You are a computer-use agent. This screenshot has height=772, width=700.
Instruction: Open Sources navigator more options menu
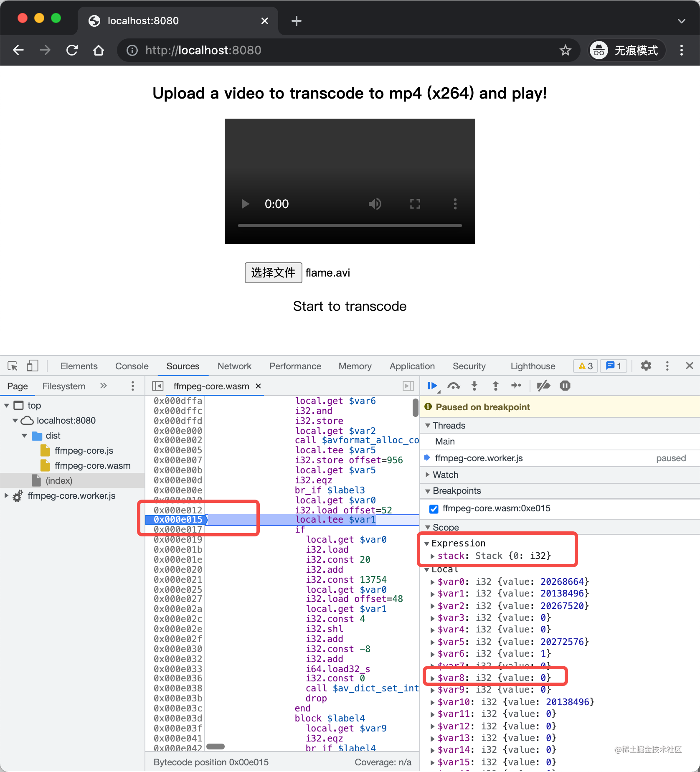click(x=133, y=386)
